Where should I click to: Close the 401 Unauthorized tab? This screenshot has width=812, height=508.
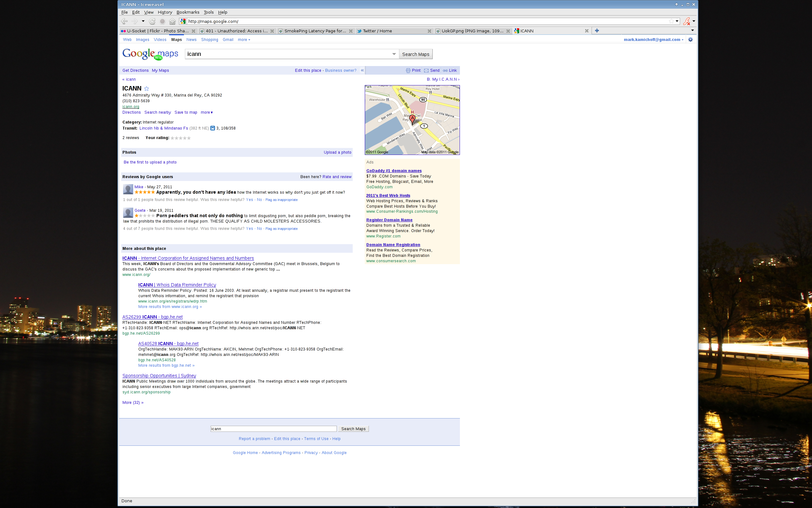[272, 31]
